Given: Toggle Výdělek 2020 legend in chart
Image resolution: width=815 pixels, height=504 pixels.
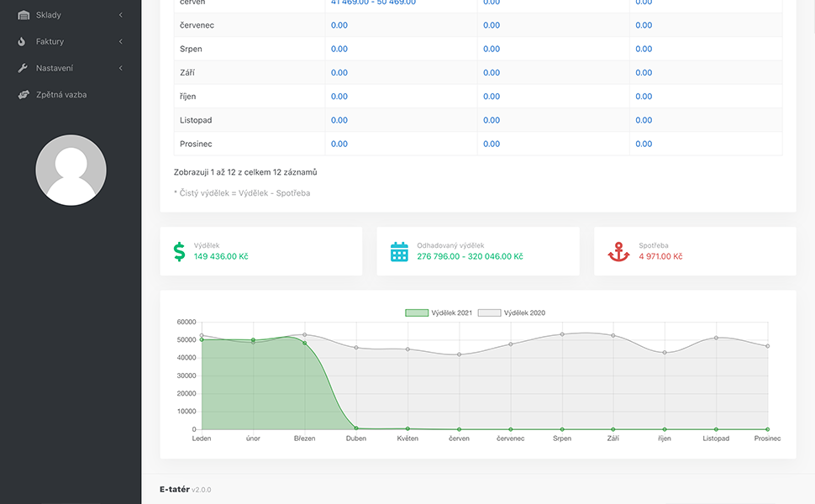Looking at the screenshot, I should pyautogui.click(x=512, y=312).
